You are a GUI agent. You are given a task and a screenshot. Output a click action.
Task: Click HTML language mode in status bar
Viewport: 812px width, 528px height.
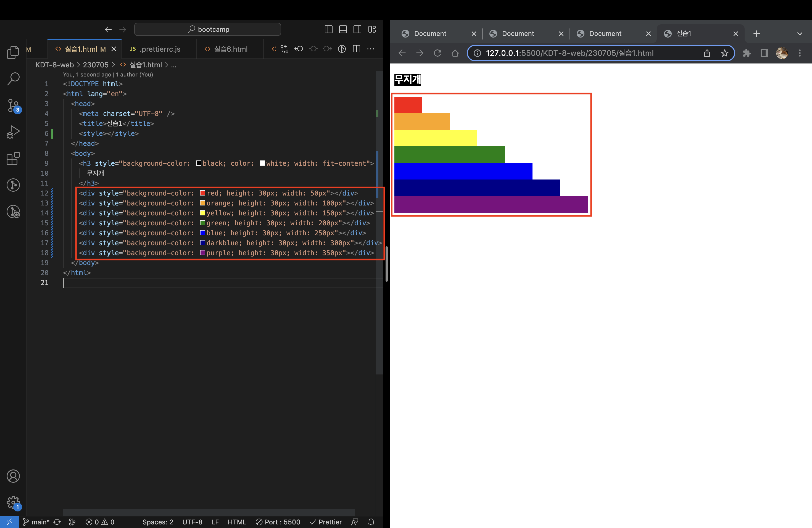coord(237,522)
